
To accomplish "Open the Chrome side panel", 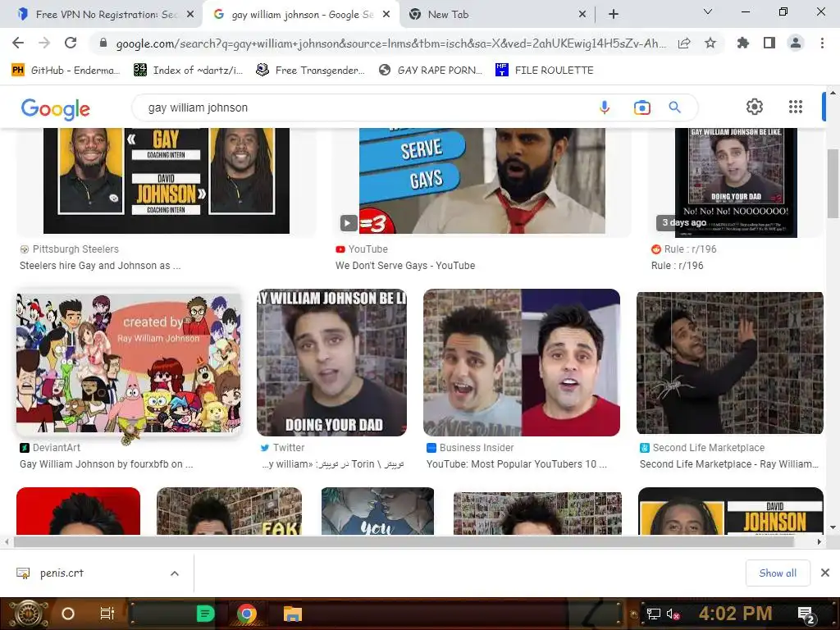I will (x=769, y=43).
